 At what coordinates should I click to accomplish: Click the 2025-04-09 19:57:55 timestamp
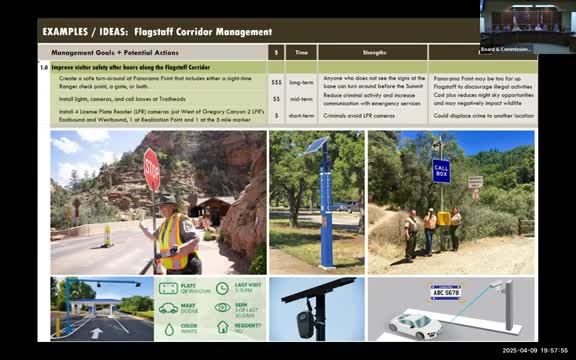point(535,351)
